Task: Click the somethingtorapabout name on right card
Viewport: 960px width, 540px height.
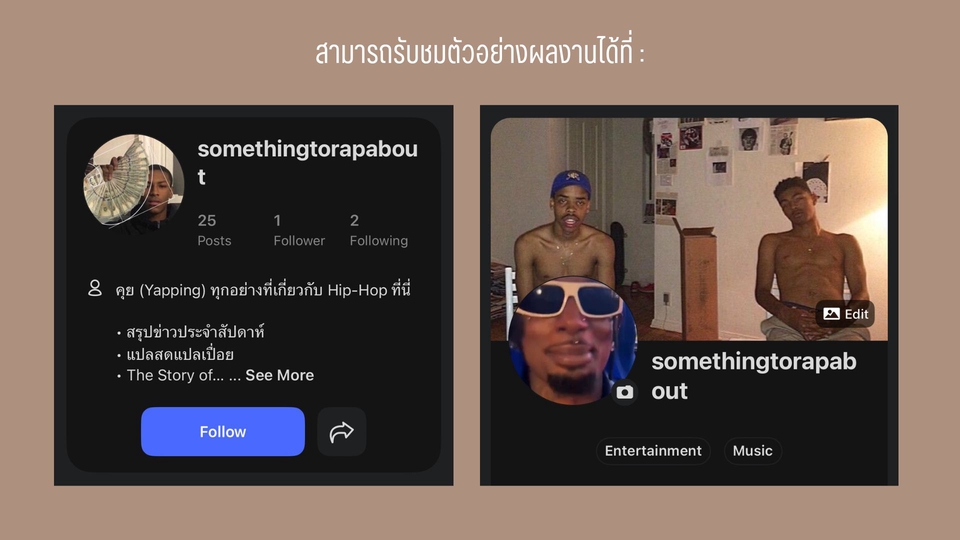Action: pyautogui.click(x=754, y=376)
